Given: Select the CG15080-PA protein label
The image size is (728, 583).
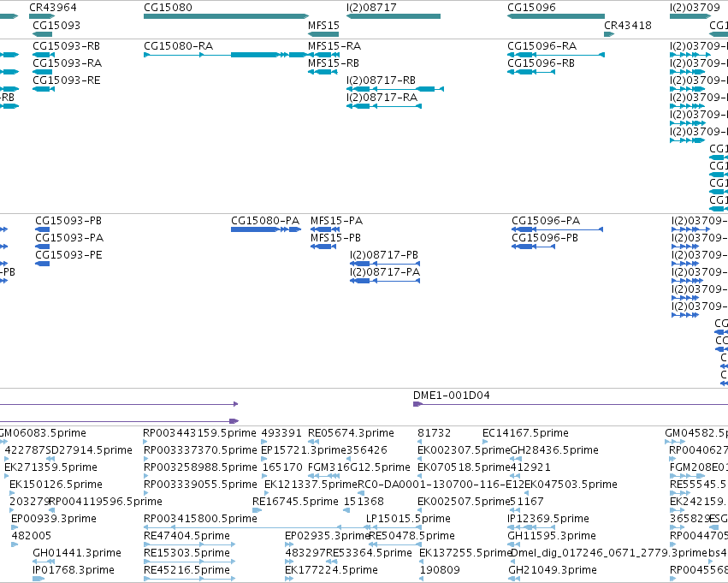Looking at the screenshot, I should coord(265,221).
